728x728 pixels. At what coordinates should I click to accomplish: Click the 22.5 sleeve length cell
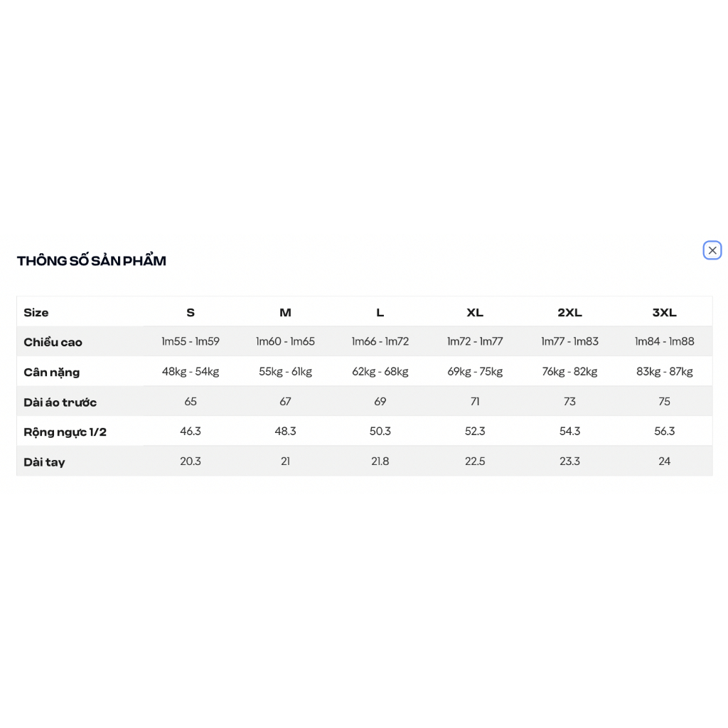474,461
